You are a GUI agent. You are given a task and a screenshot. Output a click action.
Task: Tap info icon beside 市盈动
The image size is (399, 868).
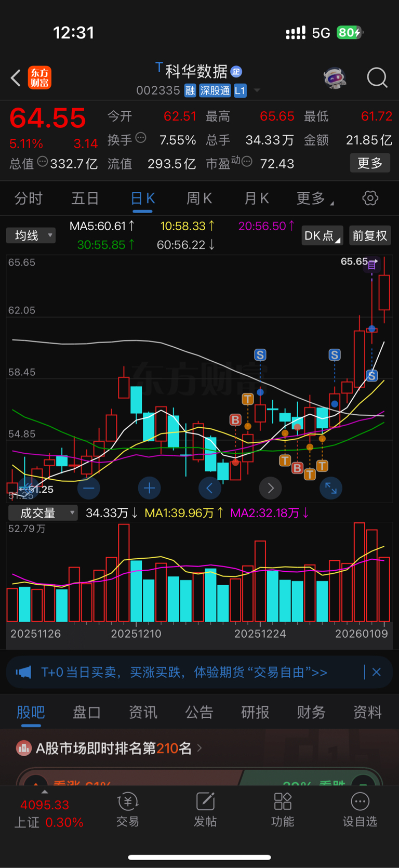click(x=247, y=162)
